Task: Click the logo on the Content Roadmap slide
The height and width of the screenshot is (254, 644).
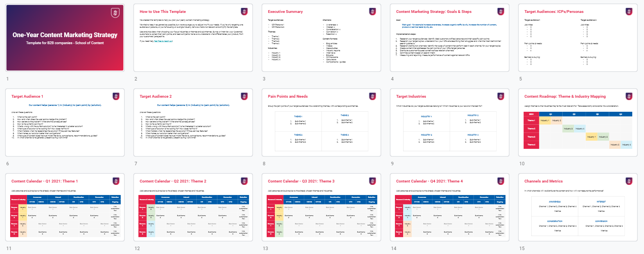Action: (629, 96)
